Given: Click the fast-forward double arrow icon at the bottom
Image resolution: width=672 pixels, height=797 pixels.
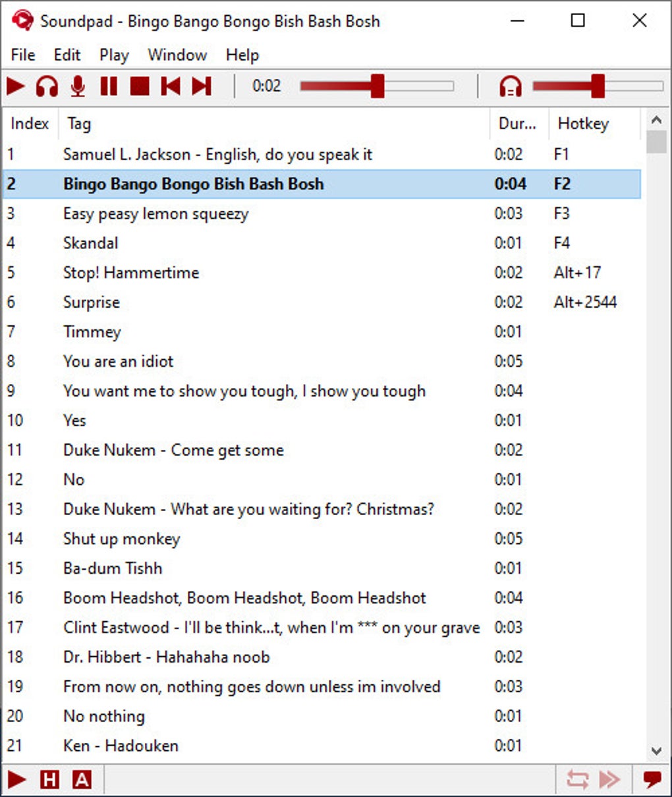Looking at the screenshot, I should 609,780.
